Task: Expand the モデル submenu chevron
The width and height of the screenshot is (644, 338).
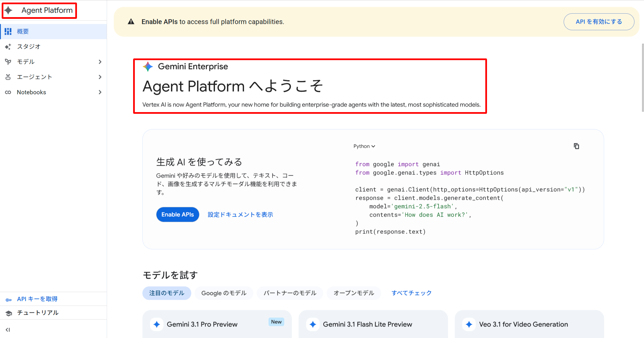Action: pos(100,62)
